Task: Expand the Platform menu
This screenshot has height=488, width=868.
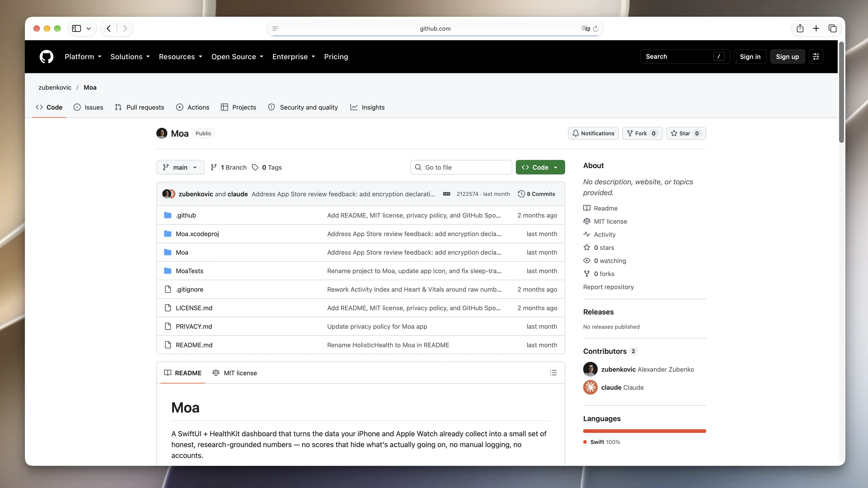Action: tap(83, 56)
